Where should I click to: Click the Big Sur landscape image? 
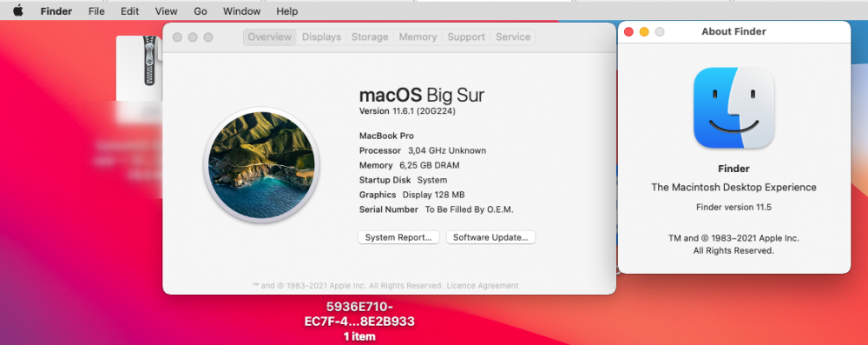tap(261, 165)
